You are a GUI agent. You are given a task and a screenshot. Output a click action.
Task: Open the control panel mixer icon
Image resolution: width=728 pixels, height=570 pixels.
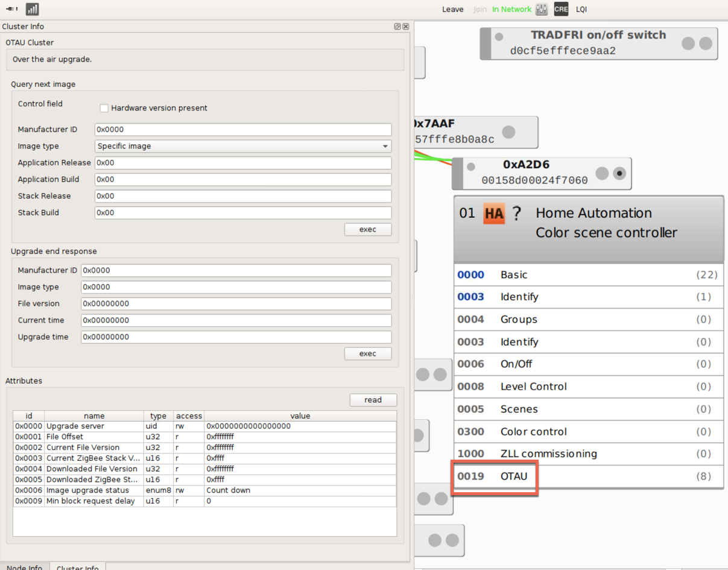541,9
